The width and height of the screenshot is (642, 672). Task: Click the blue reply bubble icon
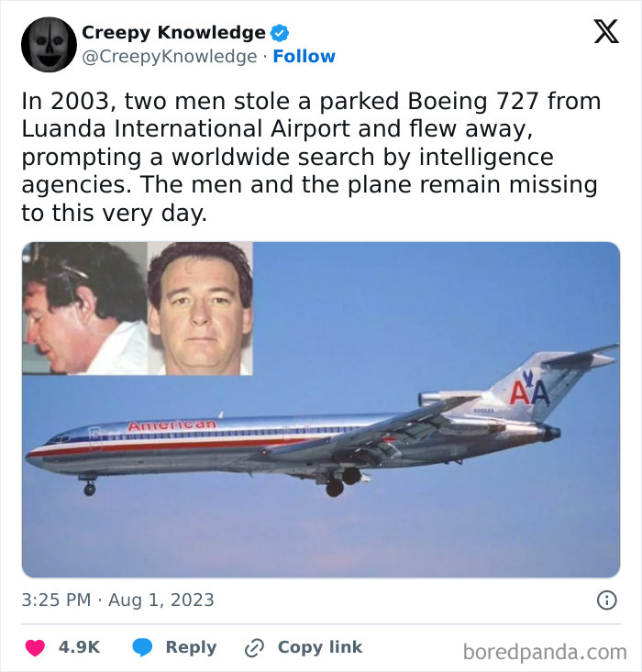pos(142,647)
